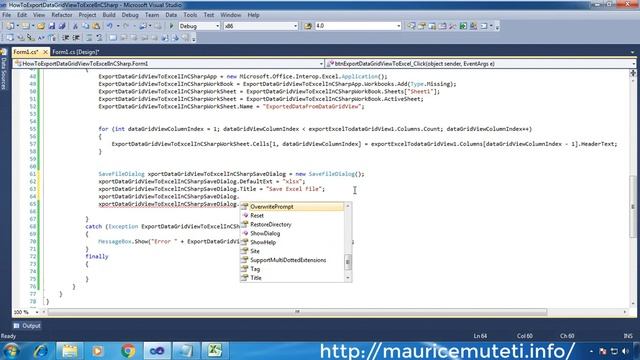
Task: Save the current file with floppy icon
Action: coord(51,26)
